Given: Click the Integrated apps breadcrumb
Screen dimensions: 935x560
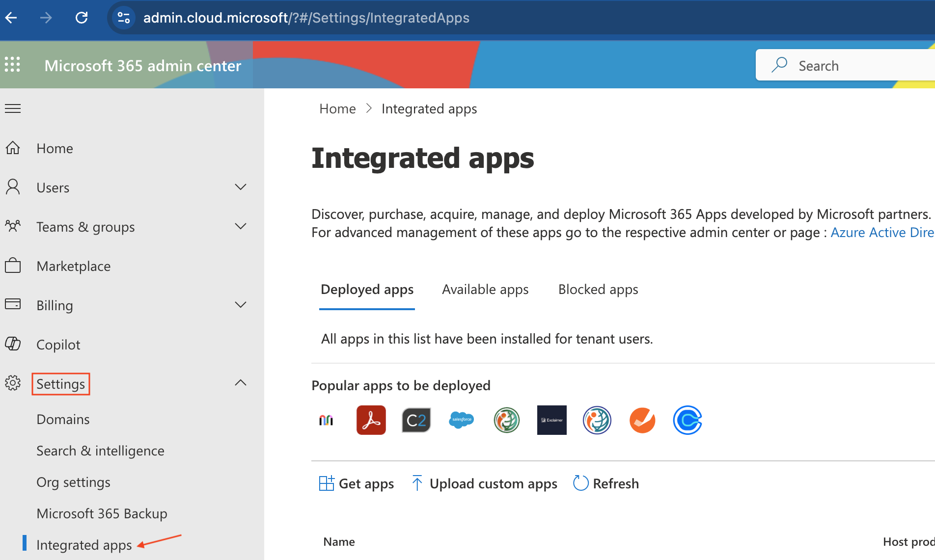Looking at the screenshot, I should [429, 109].
